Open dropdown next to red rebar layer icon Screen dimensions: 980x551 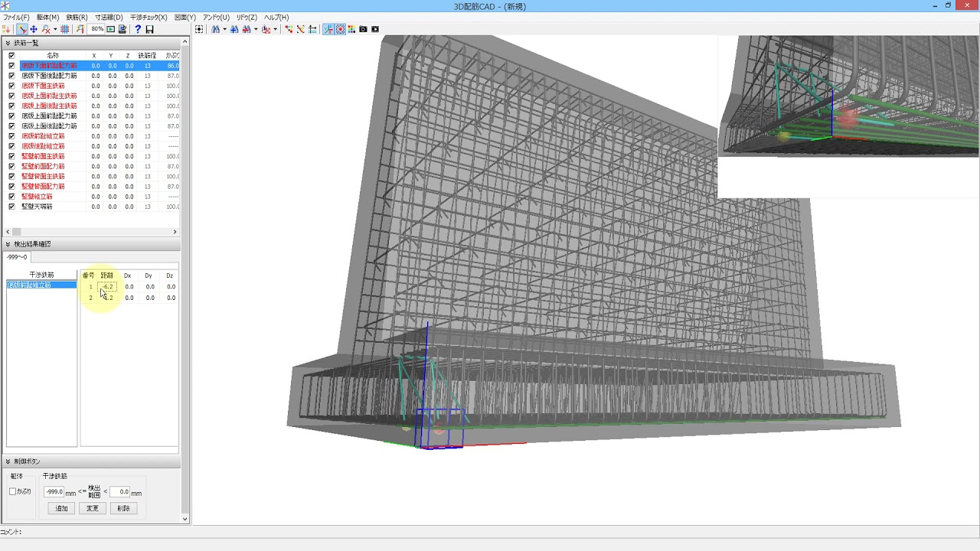276,29
